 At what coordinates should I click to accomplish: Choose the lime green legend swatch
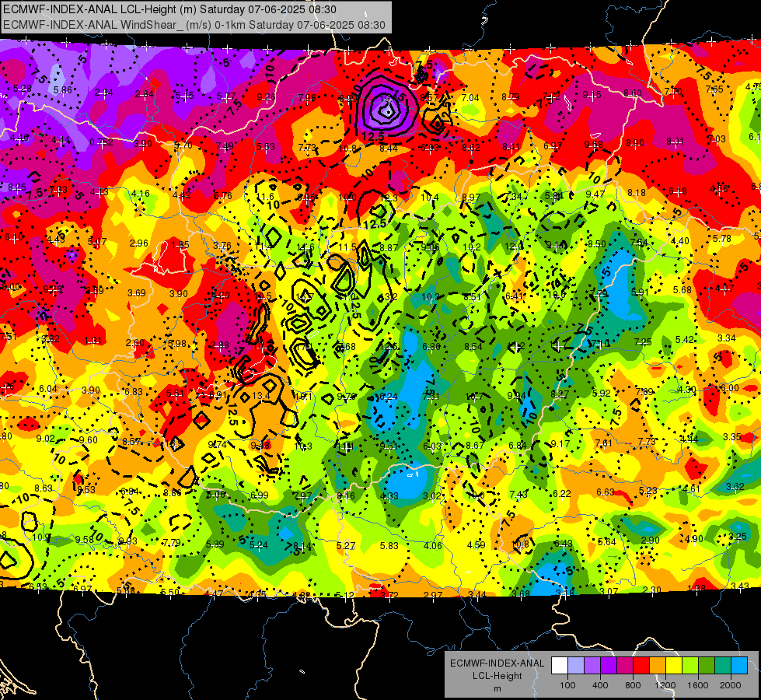(x=690, y=666)
